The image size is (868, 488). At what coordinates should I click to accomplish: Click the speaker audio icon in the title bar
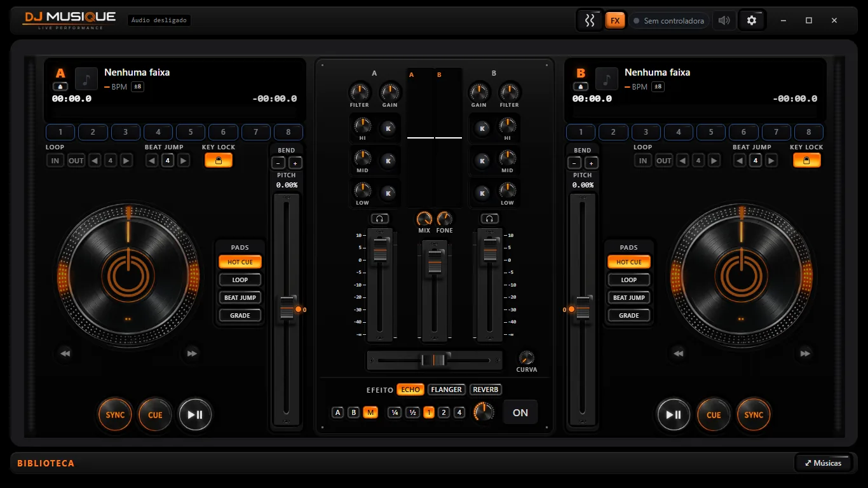[x=724, y=20]
